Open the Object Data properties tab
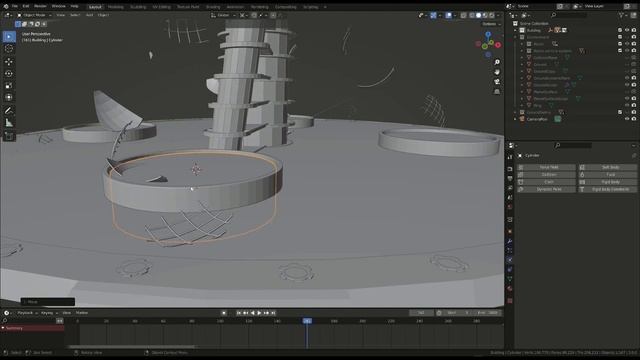This screenshot has width=640, height=360. click(510, 279)
